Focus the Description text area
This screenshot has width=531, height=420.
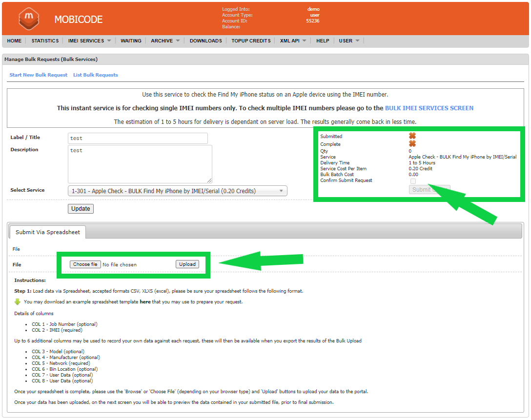coord(140,164)
